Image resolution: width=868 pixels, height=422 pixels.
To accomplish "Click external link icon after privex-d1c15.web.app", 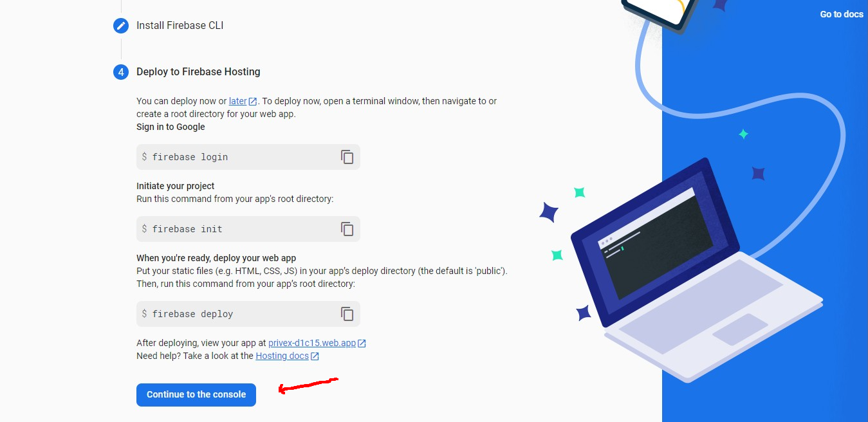I will click(x=362, y=344).
